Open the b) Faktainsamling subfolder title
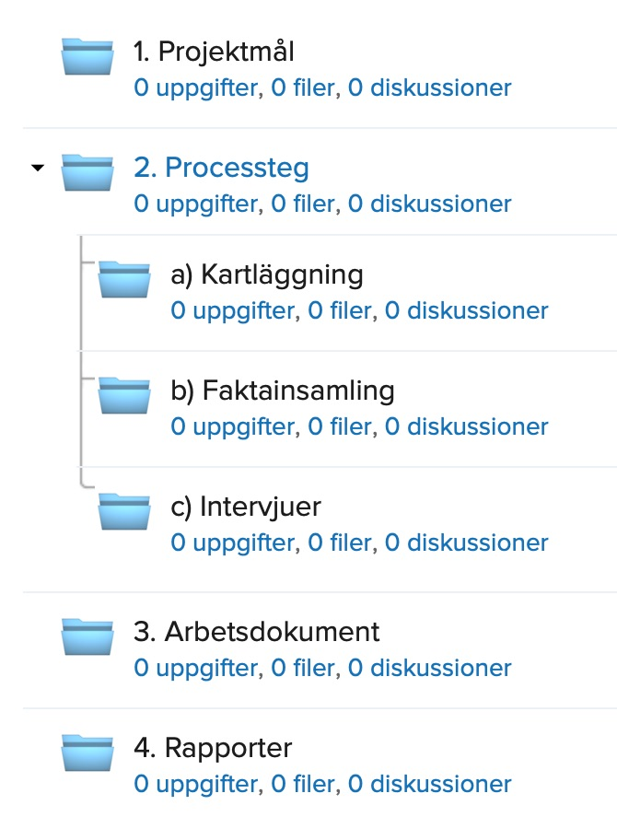Viewport: 617px width, 840px height. 283,391
